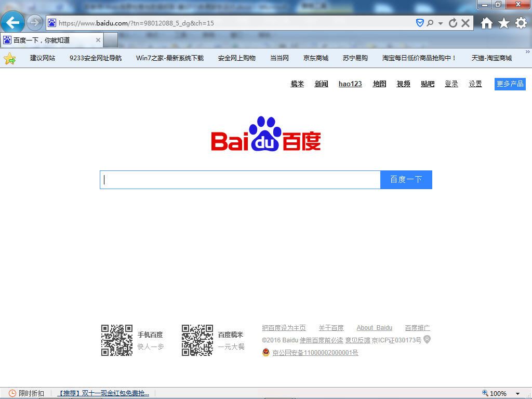Click the 手机百度 label text
Screen dimensions: 532x399
pos(150,335)
